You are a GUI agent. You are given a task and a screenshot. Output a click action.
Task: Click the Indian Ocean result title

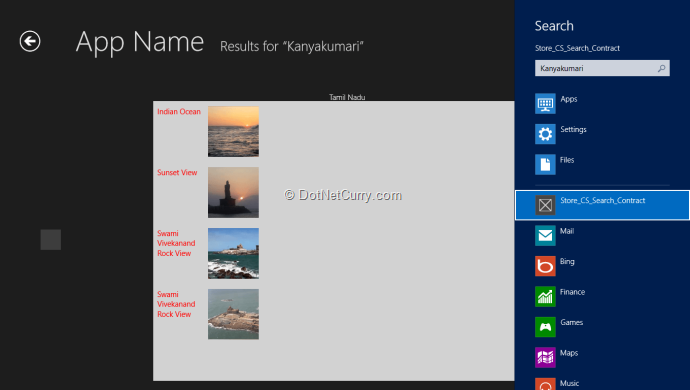(x=179, y=112)
